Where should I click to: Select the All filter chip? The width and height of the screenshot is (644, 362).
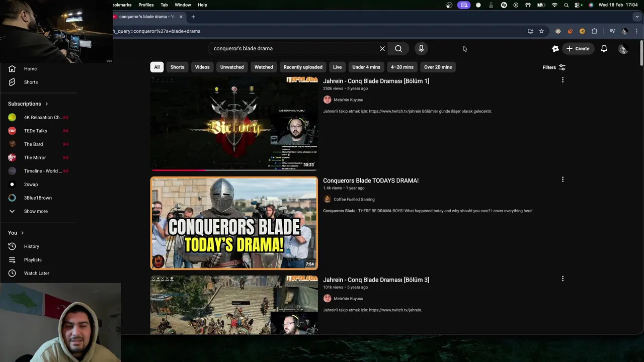pos(157,67)
